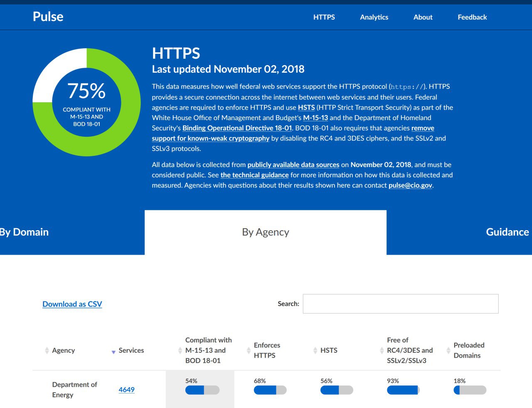Open the technical guidance link
This screenshot has width=532, height=408.
pos(254,175)
